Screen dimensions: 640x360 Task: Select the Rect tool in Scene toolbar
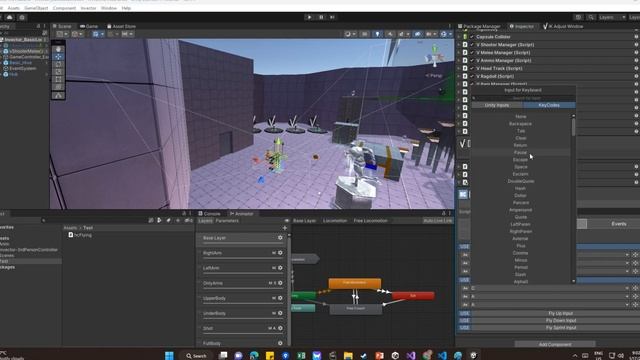click(58, 80)
